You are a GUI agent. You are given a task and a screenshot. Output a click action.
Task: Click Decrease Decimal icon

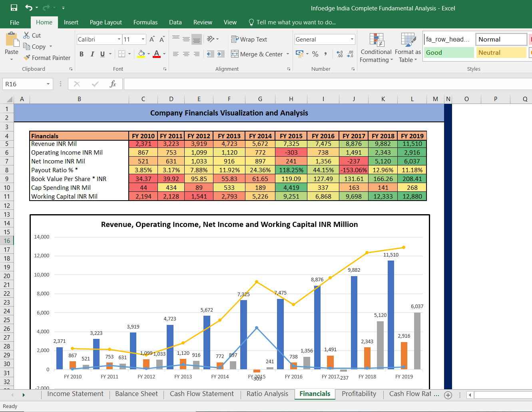point(350,54)
